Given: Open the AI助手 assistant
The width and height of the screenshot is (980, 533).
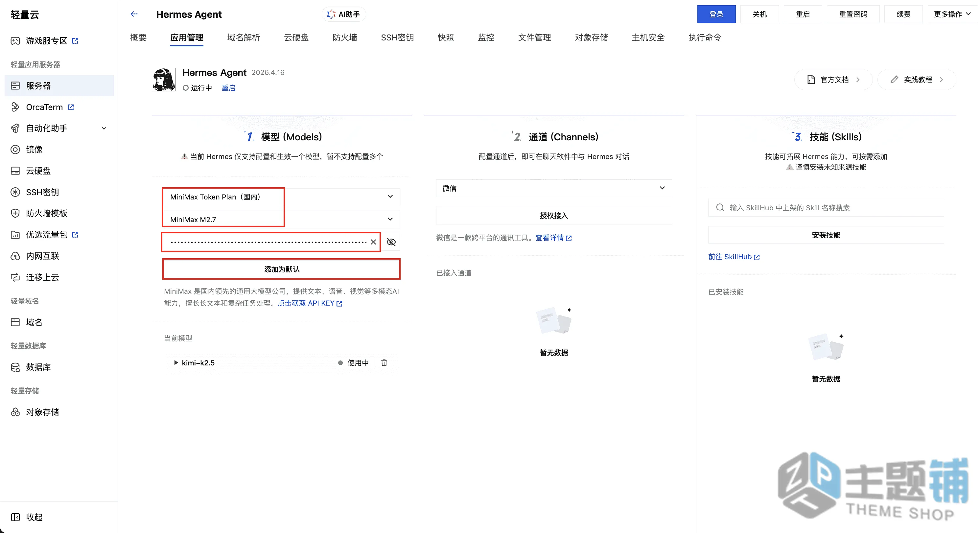Looking at the screenshot, I should pos(343,14).
